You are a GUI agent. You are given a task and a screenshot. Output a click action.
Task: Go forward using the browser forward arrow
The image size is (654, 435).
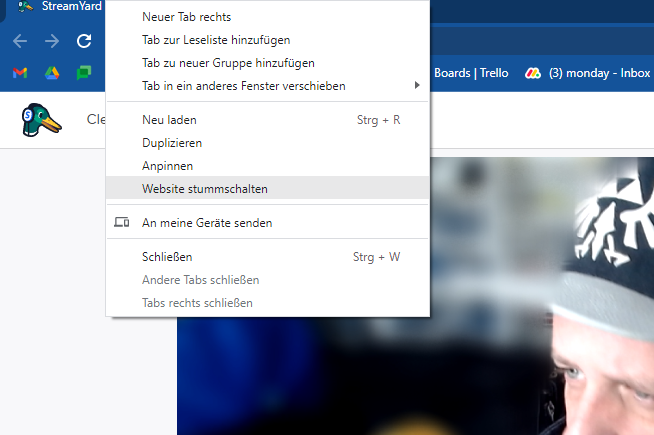pos(52,41)
